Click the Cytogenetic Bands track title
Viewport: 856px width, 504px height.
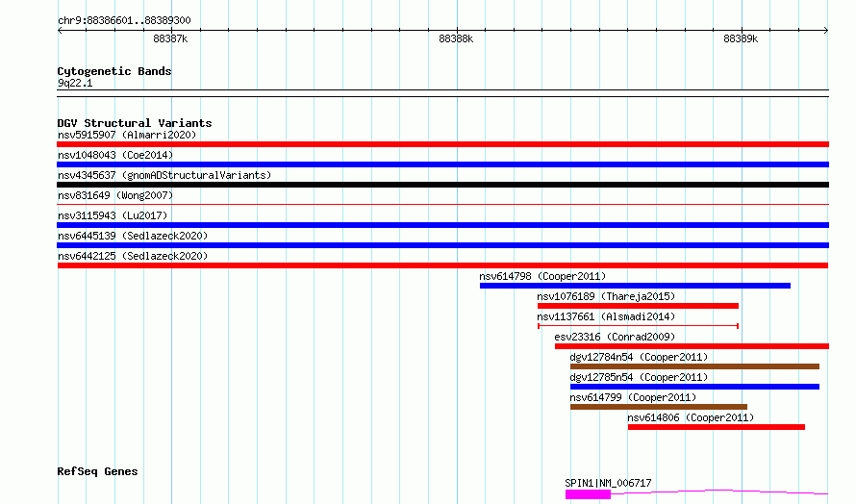(114, 71)
